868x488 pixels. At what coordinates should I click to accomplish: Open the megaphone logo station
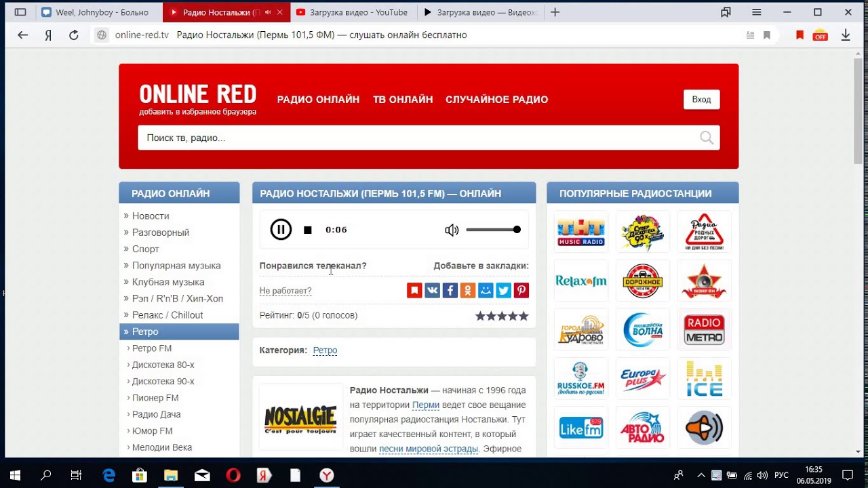[x=705, y=428]
